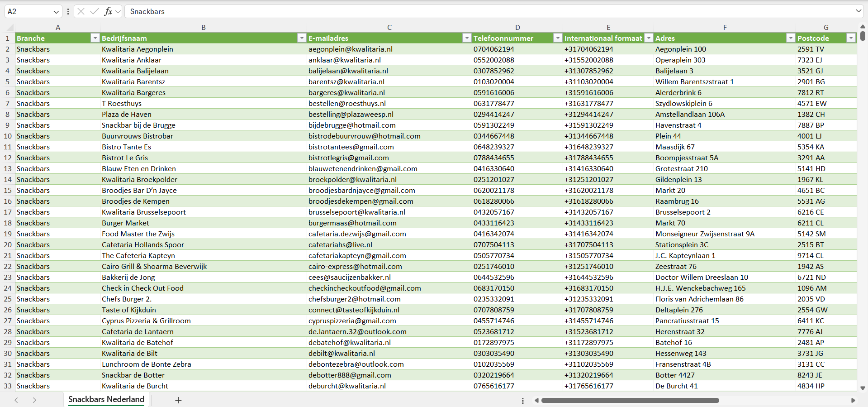This screenshot has height=407, width=868.
Task: Click the horizontal scrollbar right arrow
Action: tap(853, 400)
